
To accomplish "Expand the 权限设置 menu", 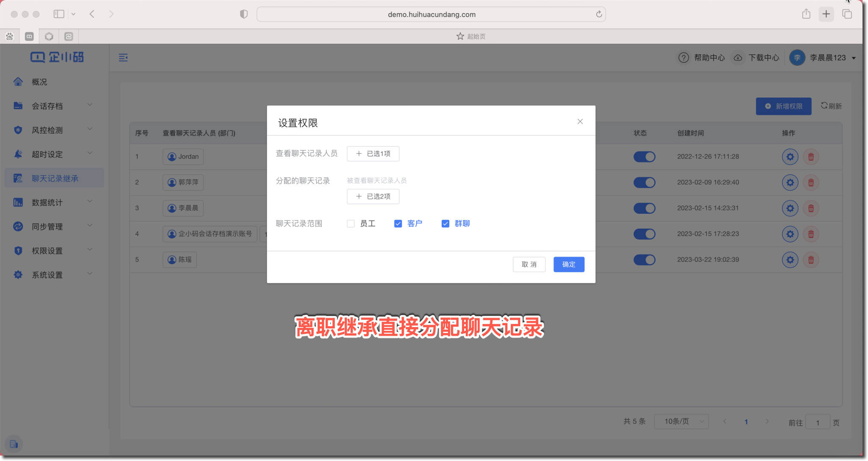I will pos(54,251).
